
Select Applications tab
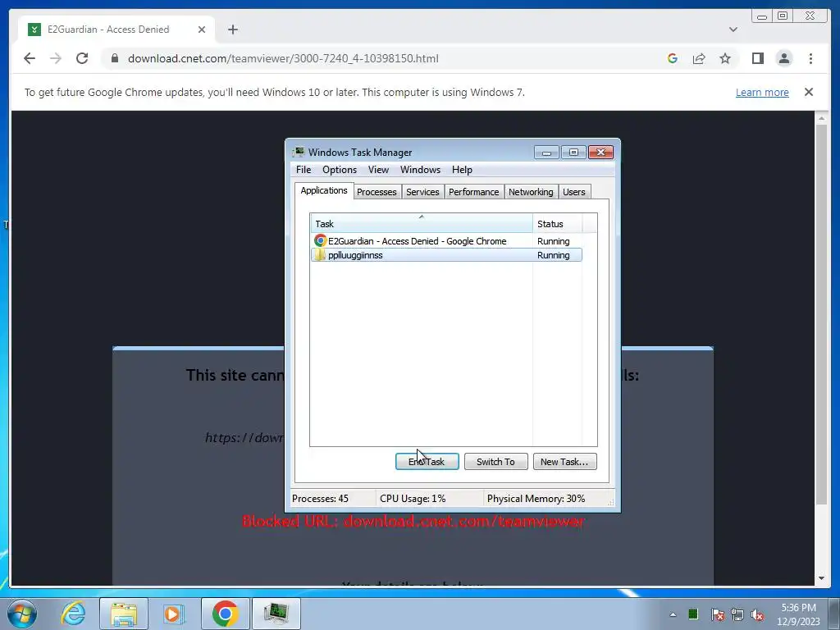tap(323, 190)
